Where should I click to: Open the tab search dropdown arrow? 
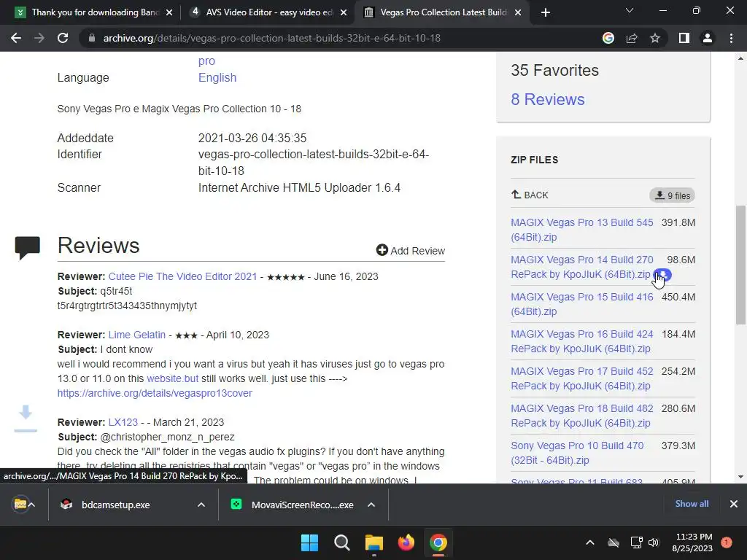630,10
